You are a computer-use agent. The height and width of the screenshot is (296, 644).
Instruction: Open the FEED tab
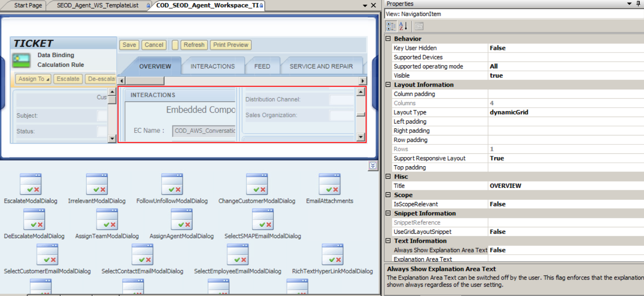pos(262,66)
